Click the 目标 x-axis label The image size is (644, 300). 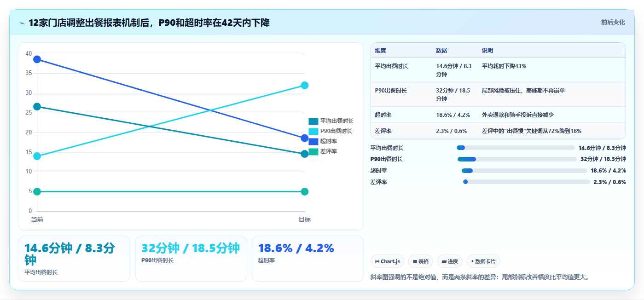304,219
